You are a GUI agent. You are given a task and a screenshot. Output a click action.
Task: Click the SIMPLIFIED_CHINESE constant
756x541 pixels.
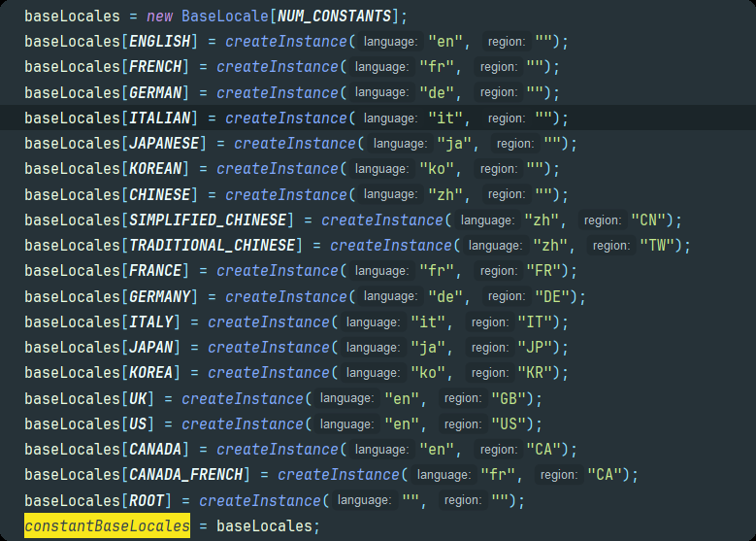point(208,220)
